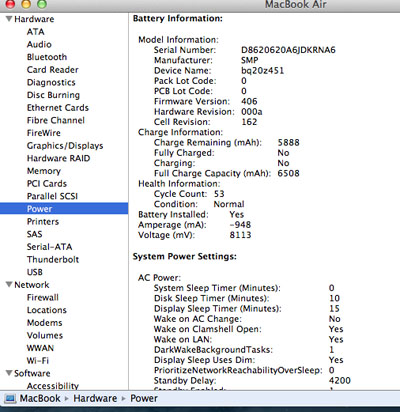Click the Condition value Normal
The height and width of the screenshot is (412, 400).
pyautogui.click(x=229, y=204)
